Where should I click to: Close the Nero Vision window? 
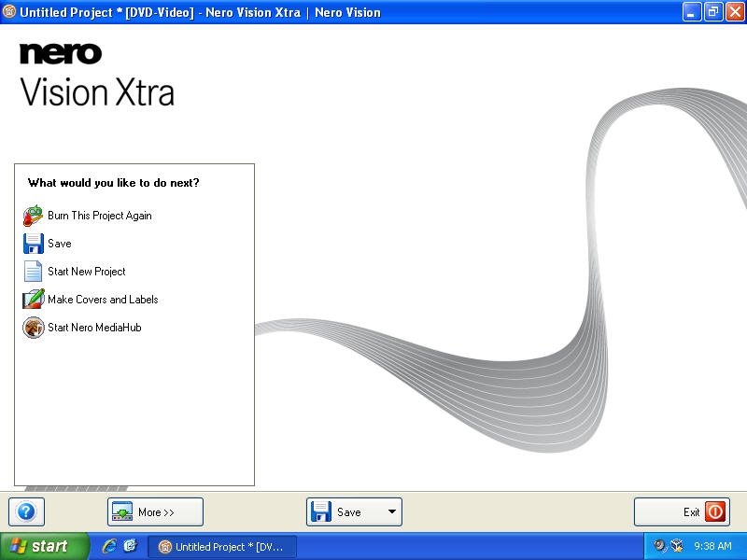point(735,12)
